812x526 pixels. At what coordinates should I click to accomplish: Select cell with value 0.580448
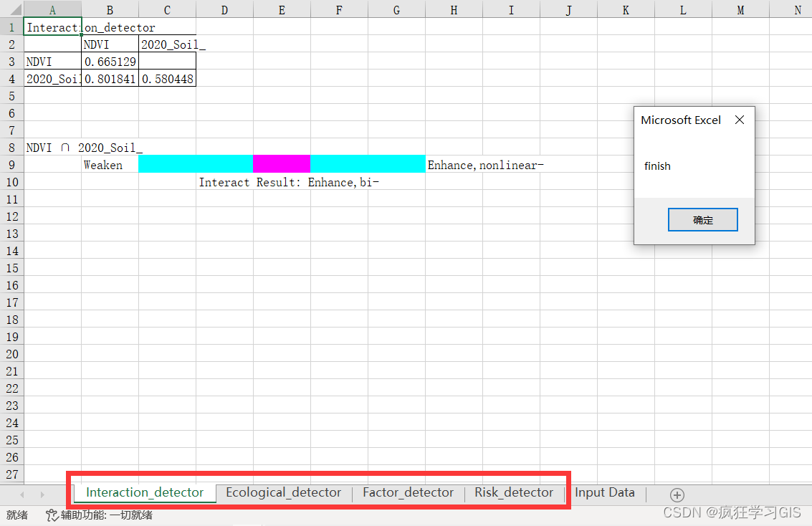(167, 79)
